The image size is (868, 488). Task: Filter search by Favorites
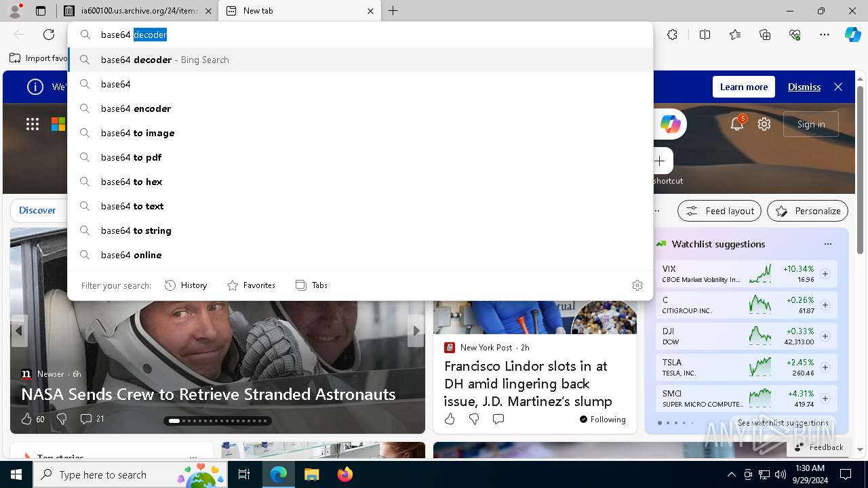[x=251, y=285]
